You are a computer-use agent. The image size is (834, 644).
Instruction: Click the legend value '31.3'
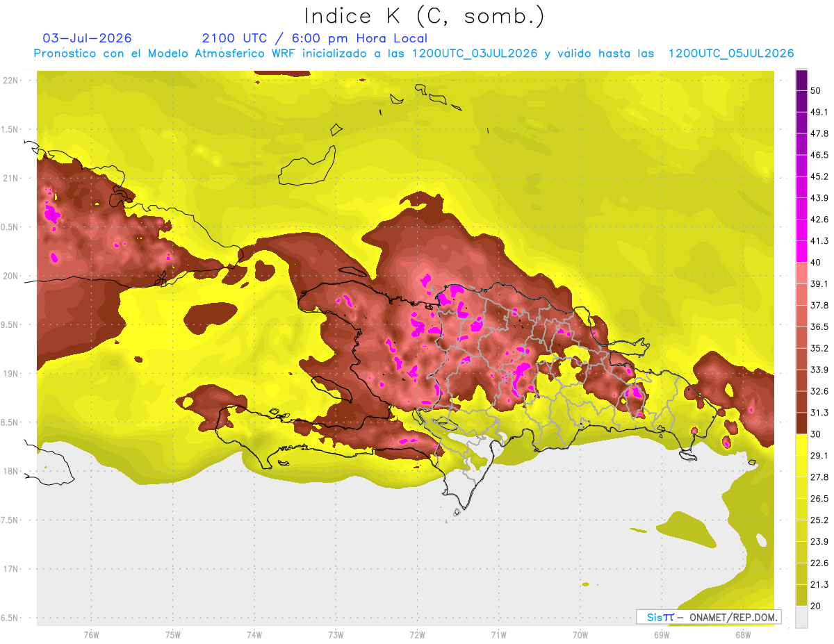tap(819, 413)
